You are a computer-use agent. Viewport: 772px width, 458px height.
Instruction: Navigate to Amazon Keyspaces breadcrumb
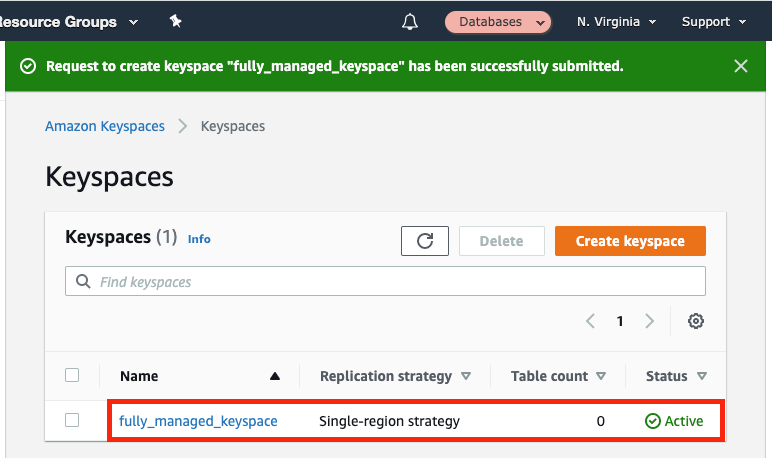[105, 126]
